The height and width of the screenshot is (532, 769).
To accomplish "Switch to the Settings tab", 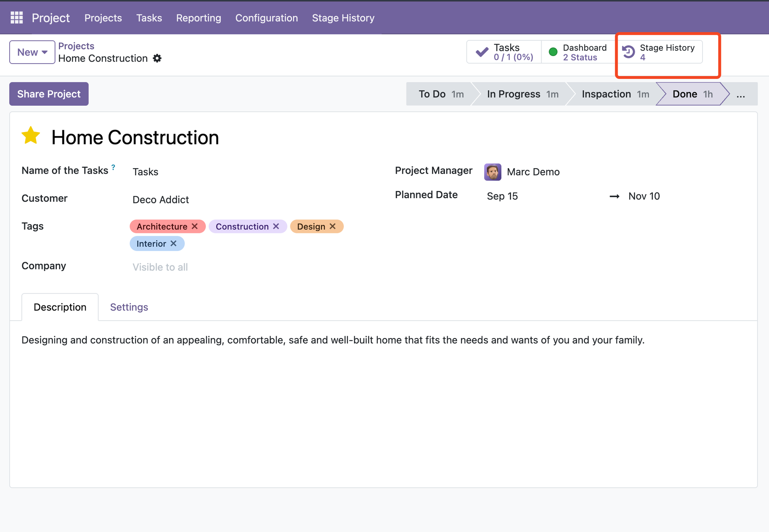I will [x=129, y=307].
